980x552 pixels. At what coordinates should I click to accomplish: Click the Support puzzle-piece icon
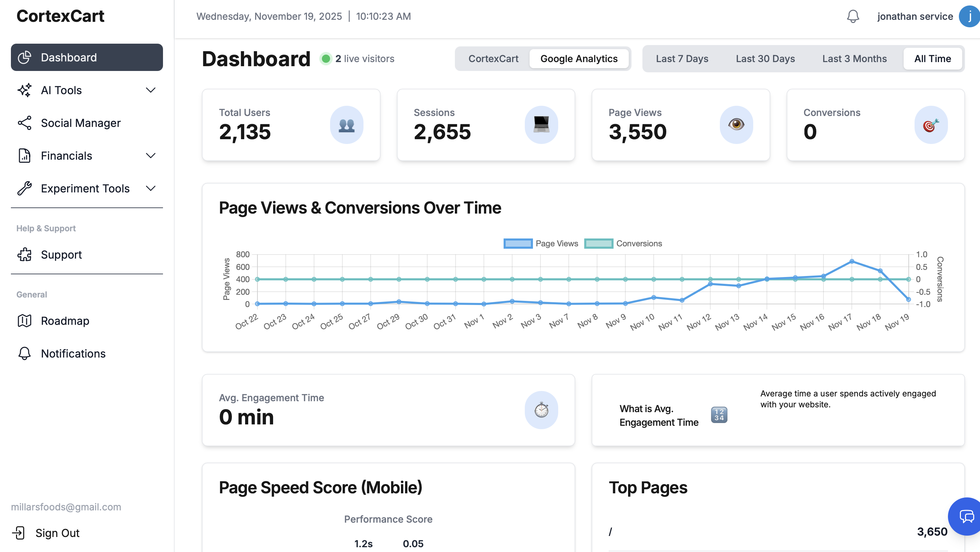[24, 254]
